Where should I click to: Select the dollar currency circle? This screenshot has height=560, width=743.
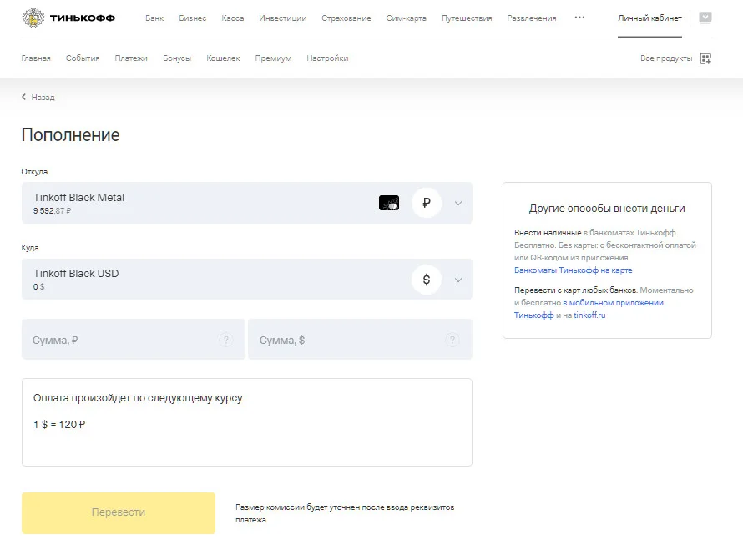pyautogui.click(x=427, y=280)
